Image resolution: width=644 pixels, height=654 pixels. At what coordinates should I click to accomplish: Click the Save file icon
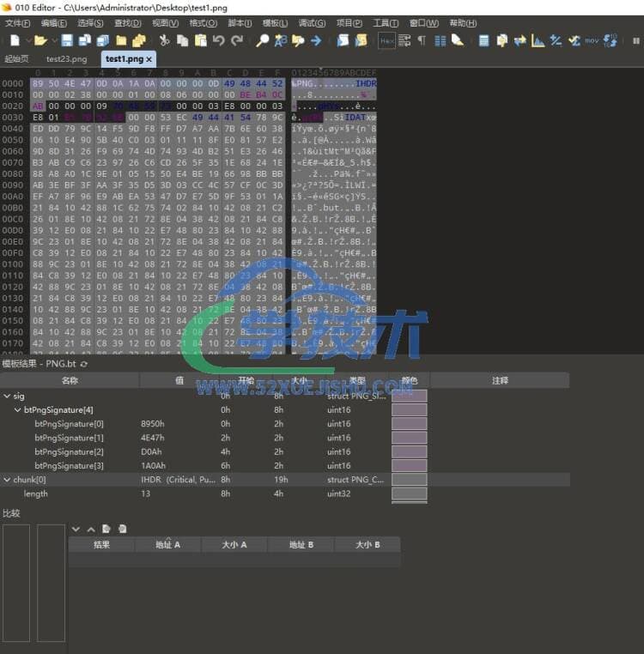pyautogui.click(x=67, y=40)
